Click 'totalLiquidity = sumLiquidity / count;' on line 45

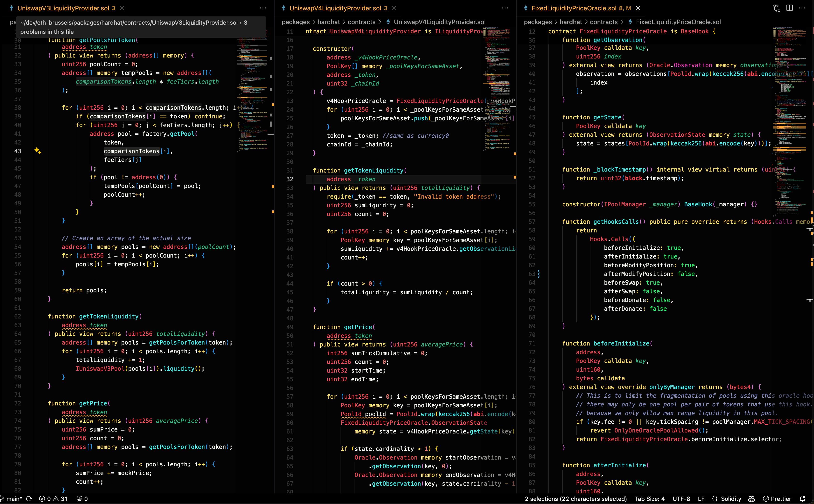tap(407, 292)
